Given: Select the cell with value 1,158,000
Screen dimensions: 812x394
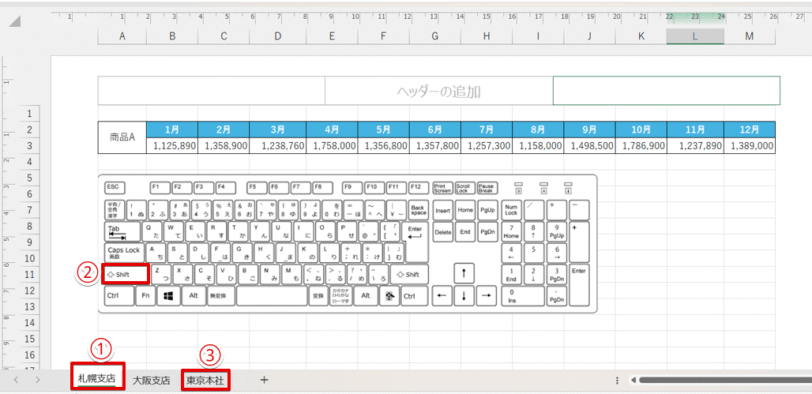Looking at the screenshot, I should [538, 145].
